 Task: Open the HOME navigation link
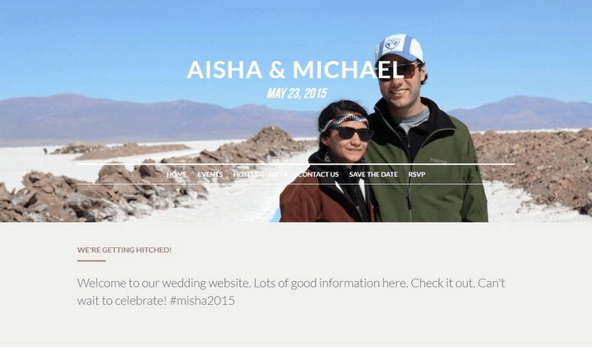point(176,174)
